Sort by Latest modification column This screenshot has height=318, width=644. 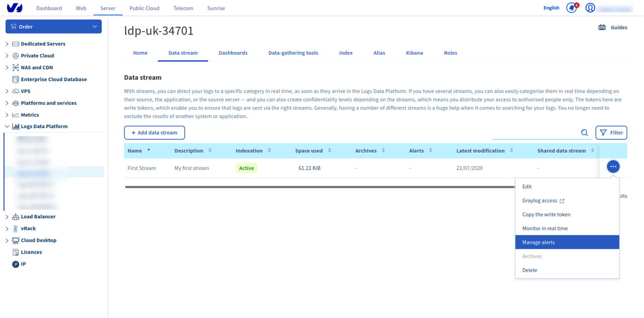pyautogui.click(x=511, y=151)
